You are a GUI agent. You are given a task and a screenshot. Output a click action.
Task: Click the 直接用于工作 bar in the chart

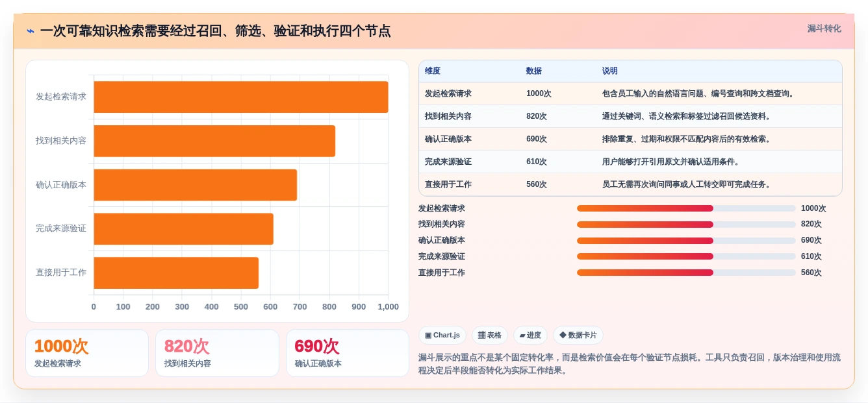click(176, 273)
